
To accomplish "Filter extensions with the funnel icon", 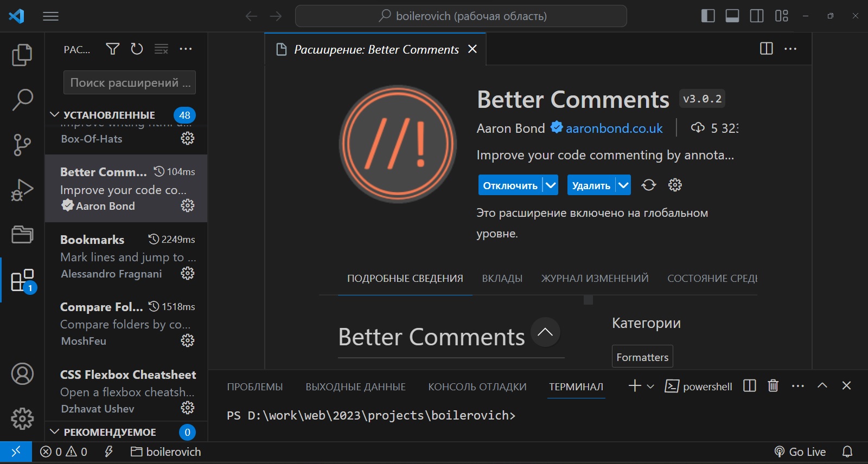I will tap(113, 49).
